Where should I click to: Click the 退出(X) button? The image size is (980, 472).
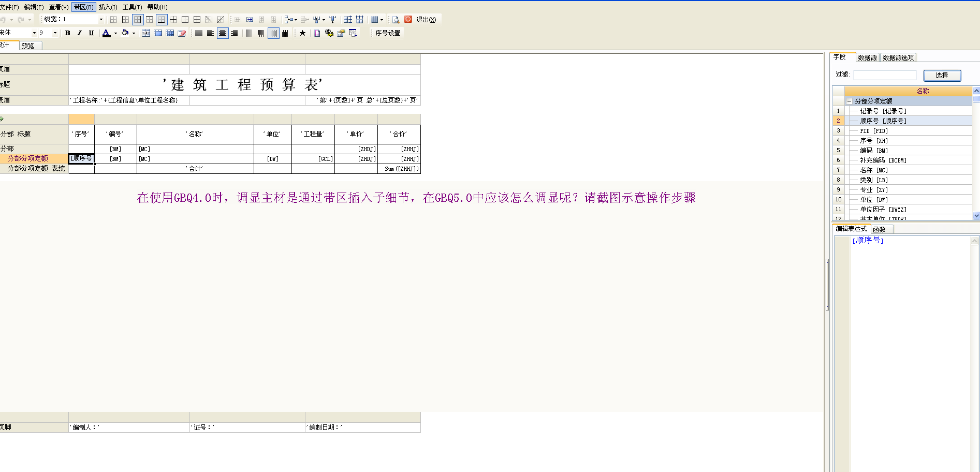point(426,20)
